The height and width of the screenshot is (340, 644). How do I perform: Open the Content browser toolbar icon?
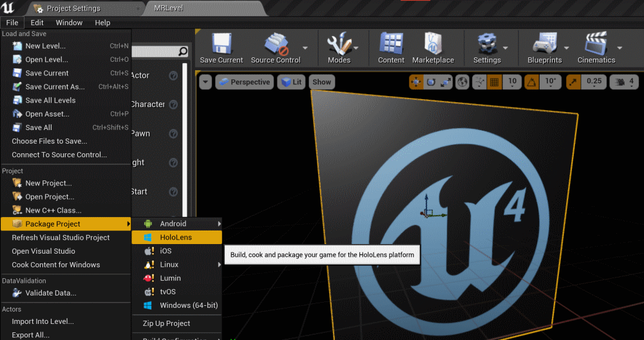point(391,44)
